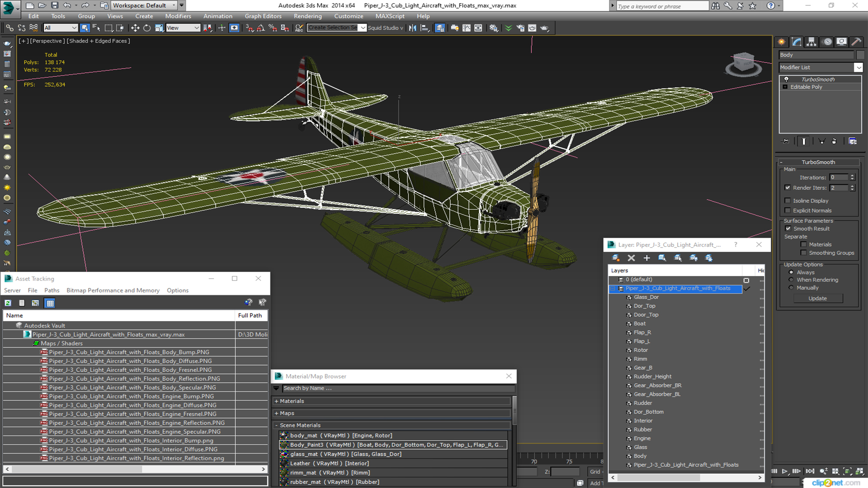Open the Utilities hammer panel tab
This screenshot has height=488, width=868.
pyautogui.click(x=856, y=42)
